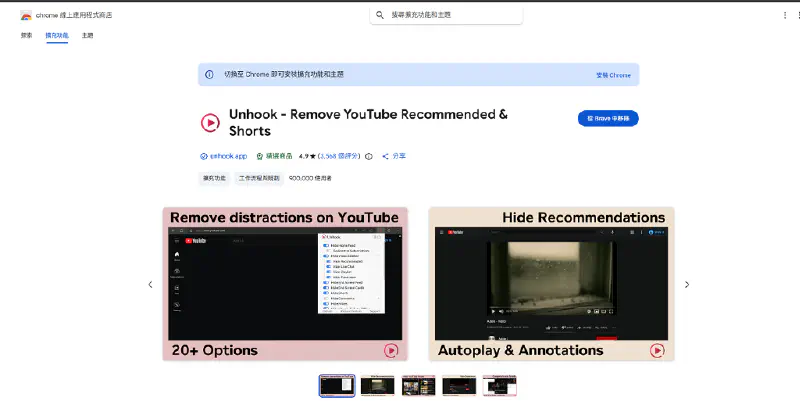Click the share icon

[x=386, y=157]
